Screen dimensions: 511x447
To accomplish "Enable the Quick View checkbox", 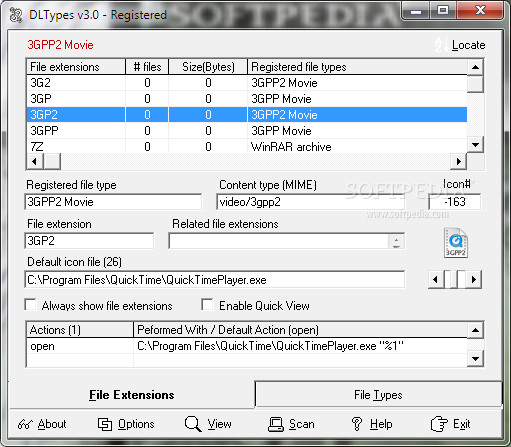I will point(207,305).
